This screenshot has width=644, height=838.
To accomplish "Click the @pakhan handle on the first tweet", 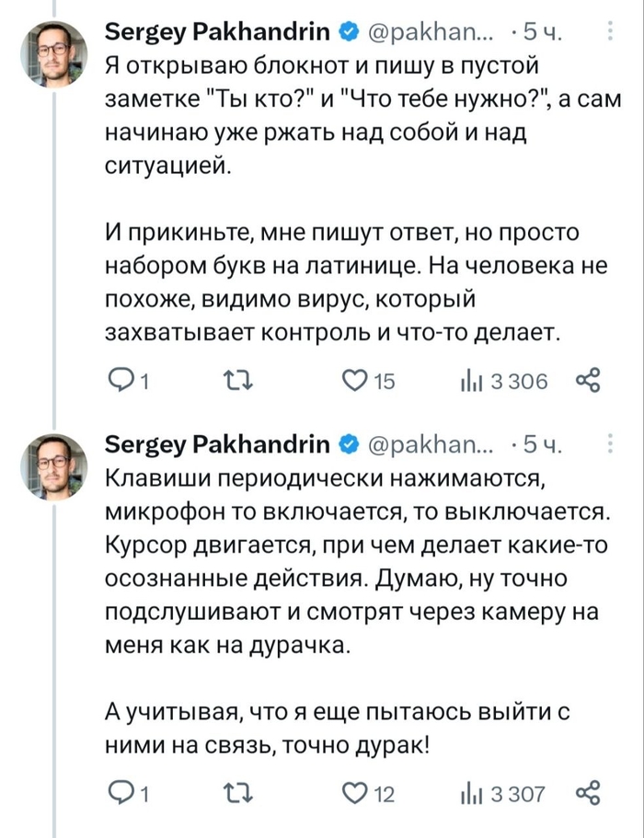I will [x=424, y=34].
